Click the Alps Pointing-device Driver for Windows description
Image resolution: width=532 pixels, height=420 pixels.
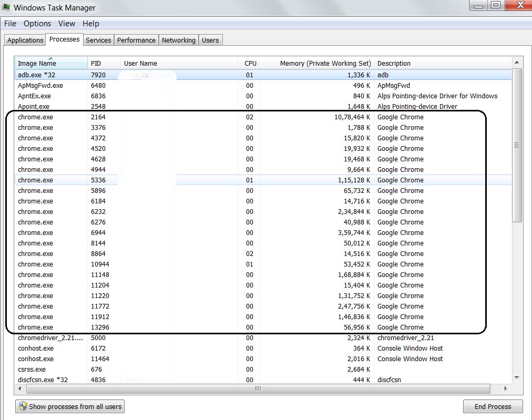click(x=437, y=96)
